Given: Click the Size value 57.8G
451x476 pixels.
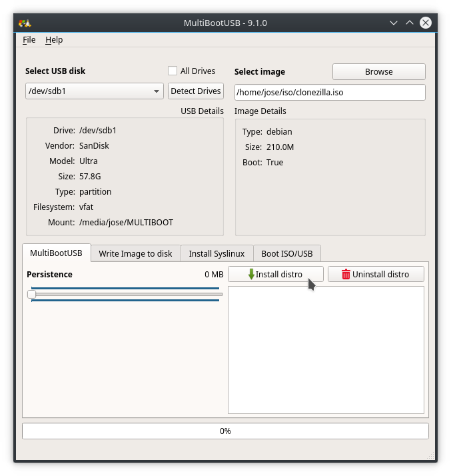Looking at the screenshot, I should pos(90,177).
